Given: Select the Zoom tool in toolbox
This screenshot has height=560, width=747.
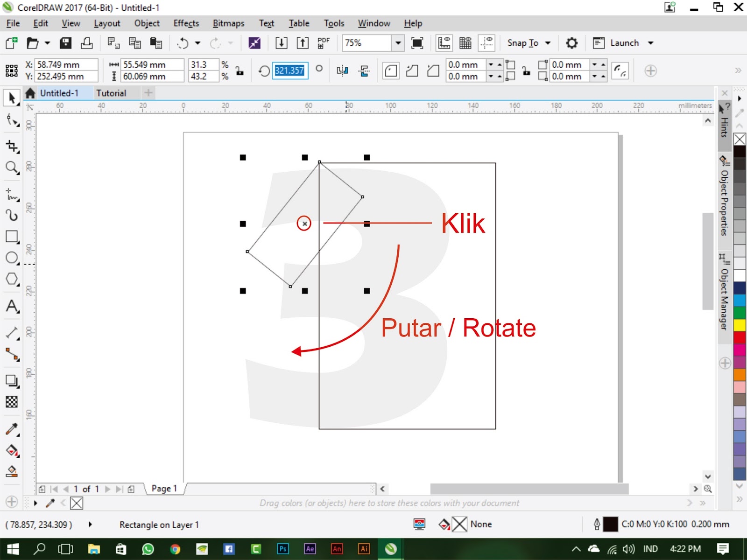Looking at the screenshot, I should pos(12,168).
